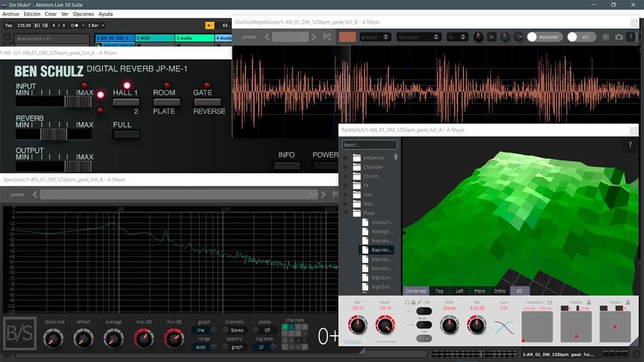Expand the Ambience folder in RedVerb2

click(345, 158)
